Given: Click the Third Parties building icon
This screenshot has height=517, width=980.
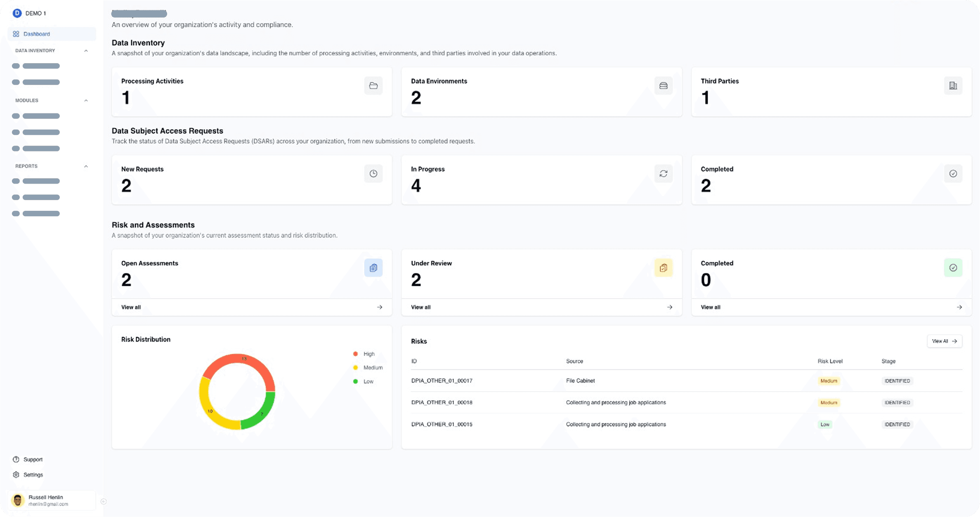Looking at the screenshot, I should click(x=953, y=85).
